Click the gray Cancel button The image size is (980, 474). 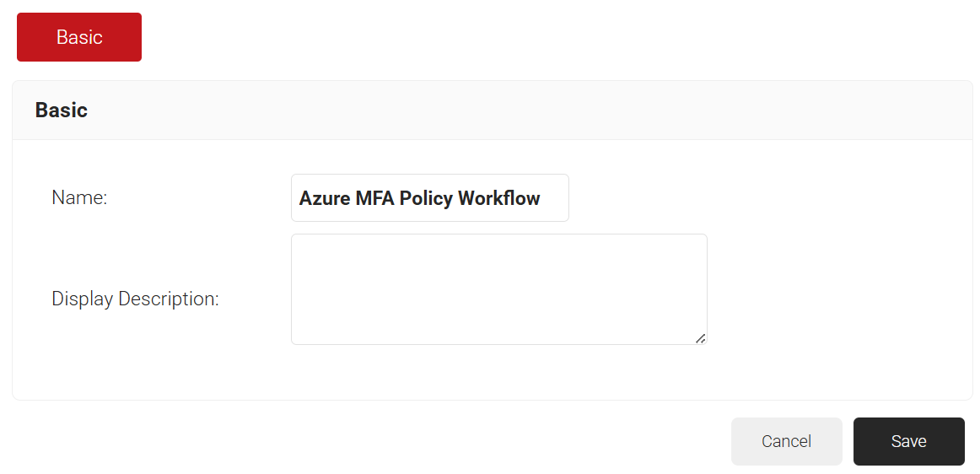point(786,441)
